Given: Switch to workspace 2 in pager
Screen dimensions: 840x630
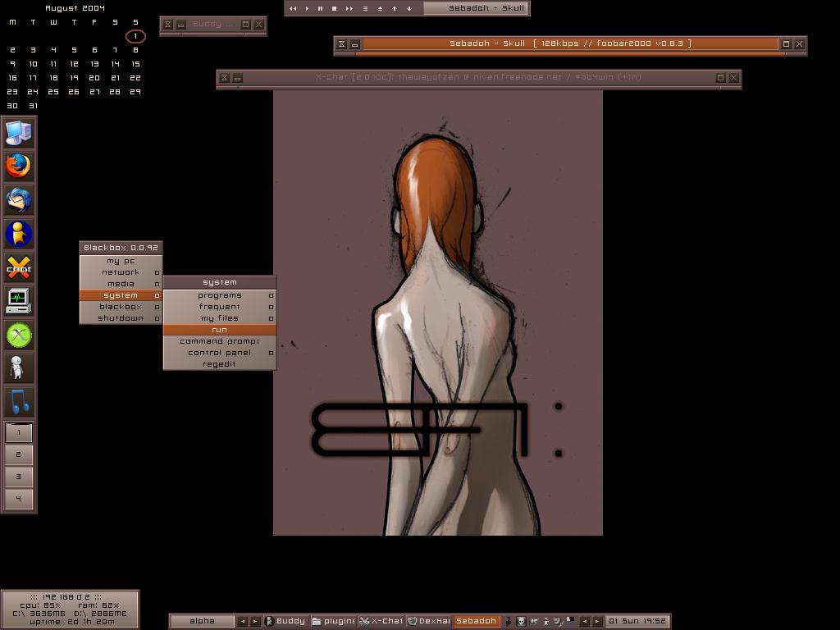Looking at the screenshot, I should coord(19,454).
